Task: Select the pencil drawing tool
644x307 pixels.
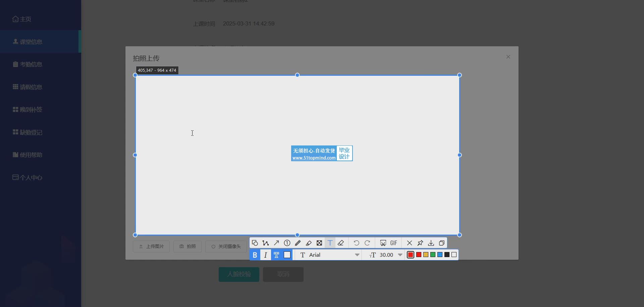Action: (x=298, y=243)
